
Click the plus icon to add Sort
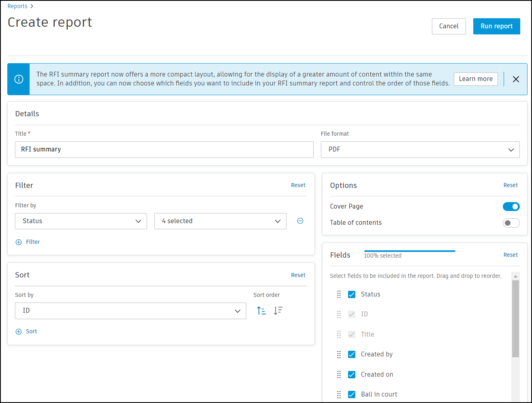19,332
